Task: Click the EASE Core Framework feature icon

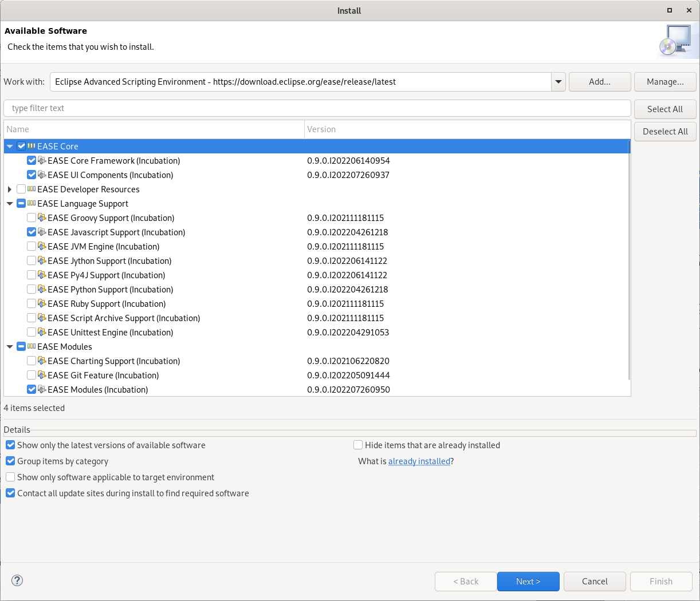Action: coord(42,160)
